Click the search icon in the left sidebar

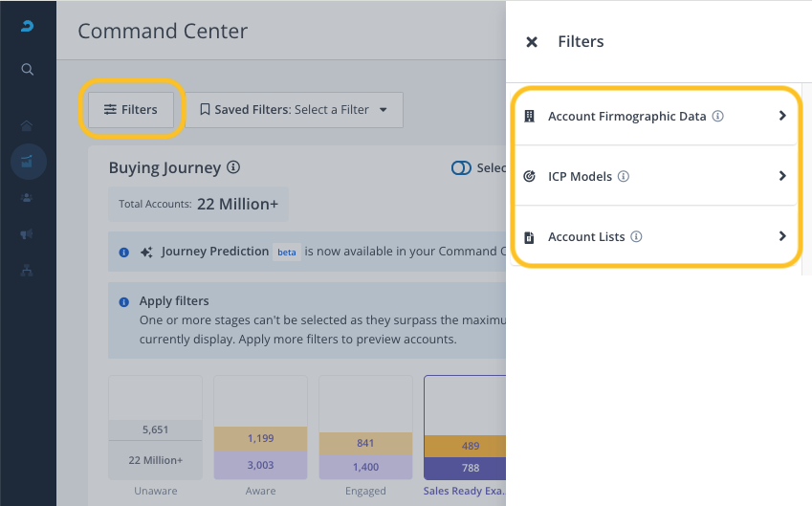pyautogui.click(x=28, y=69)
